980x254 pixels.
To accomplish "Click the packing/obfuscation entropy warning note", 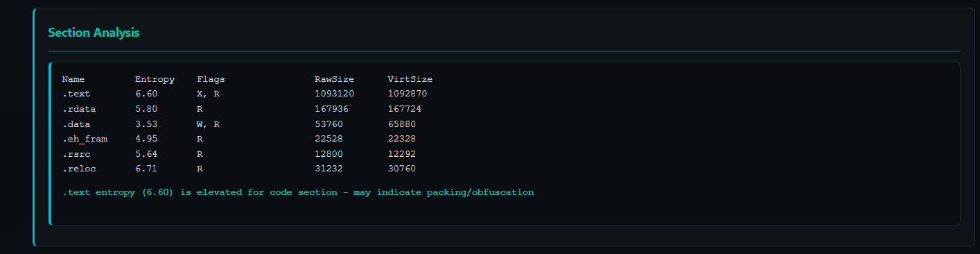I will tap(298, 192).
